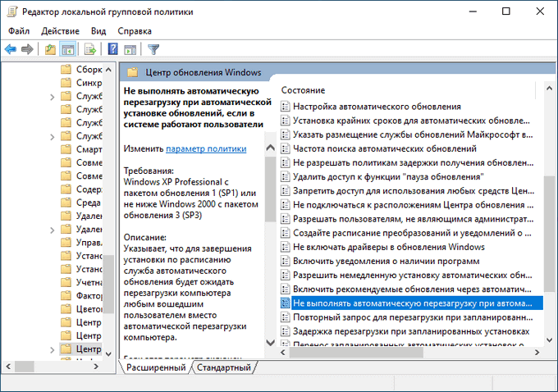Click the Export list toolbar icon
Screen dimensions: 558x392
tap(90, 49)
